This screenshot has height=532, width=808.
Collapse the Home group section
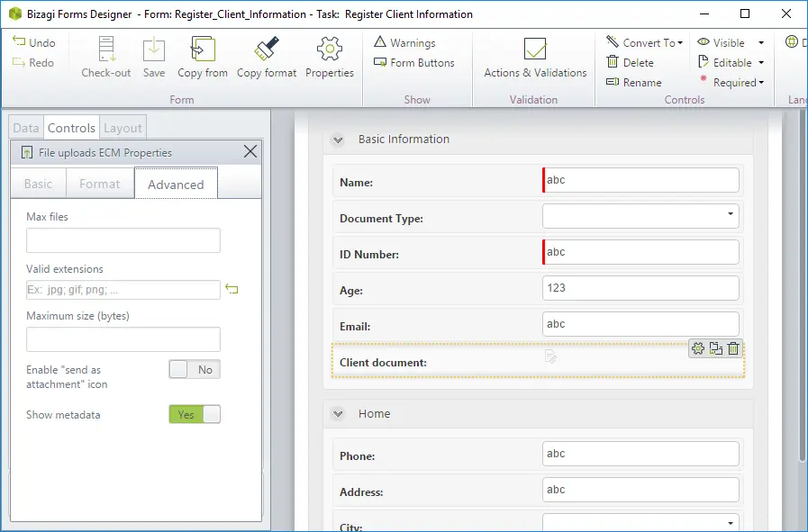click(x=338, y=413)
